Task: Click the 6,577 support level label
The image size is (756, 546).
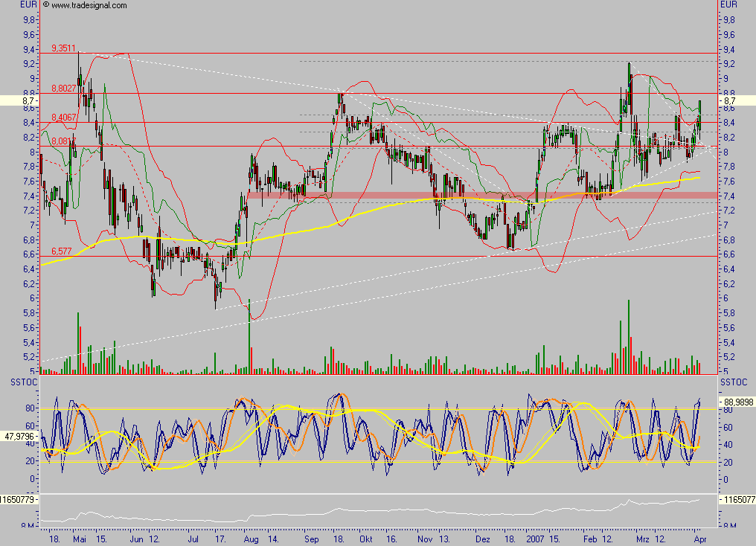Action: [x=62, y=251]
